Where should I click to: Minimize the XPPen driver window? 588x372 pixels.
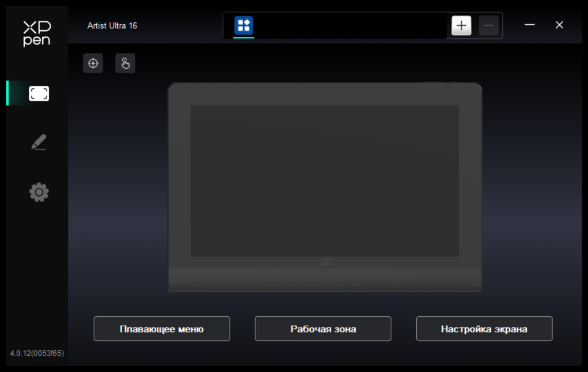(x=530, y=25)
